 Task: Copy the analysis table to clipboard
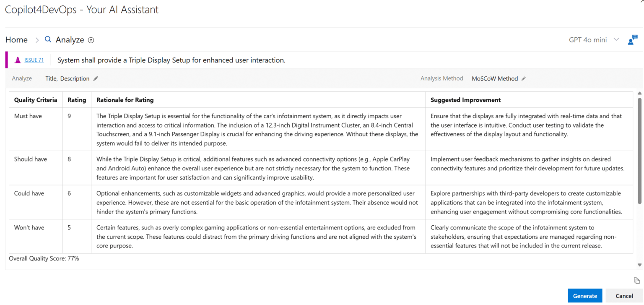coord(636,280)
